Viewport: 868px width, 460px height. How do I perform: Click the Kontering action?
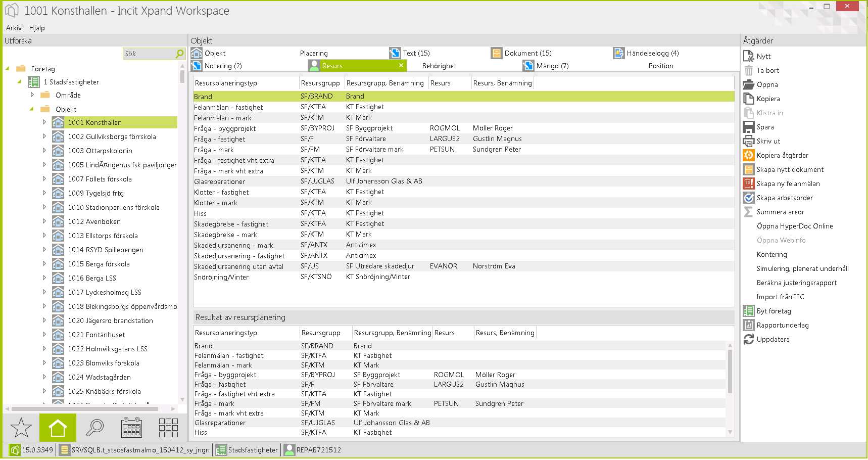click(771, 254)
